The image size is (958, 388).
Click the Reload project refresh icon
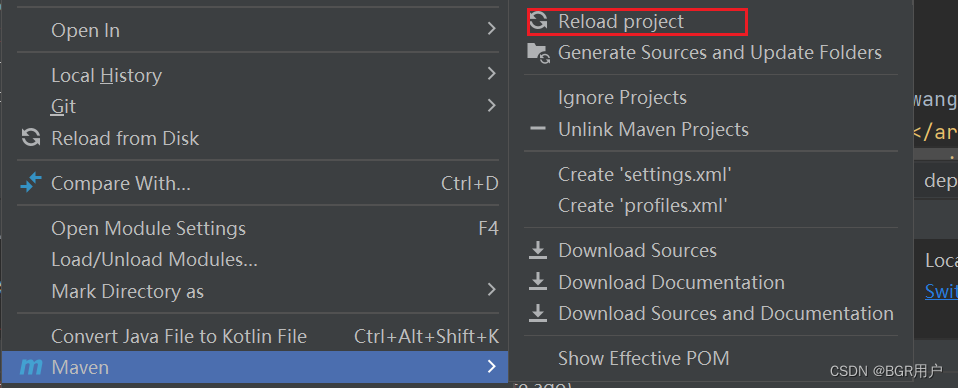click(538, 21)
